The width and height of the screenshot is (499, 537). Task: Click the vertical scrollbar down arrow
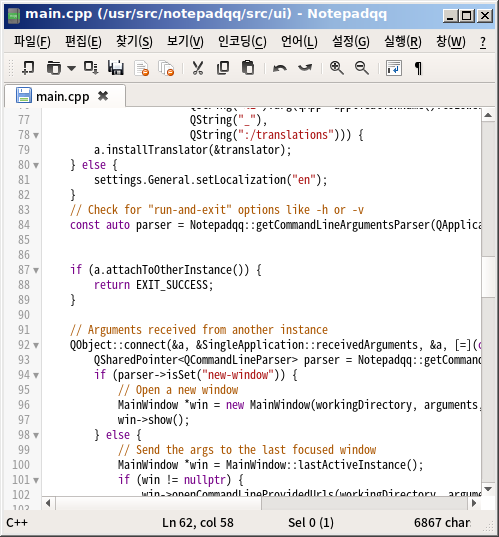tap(488, 489)
